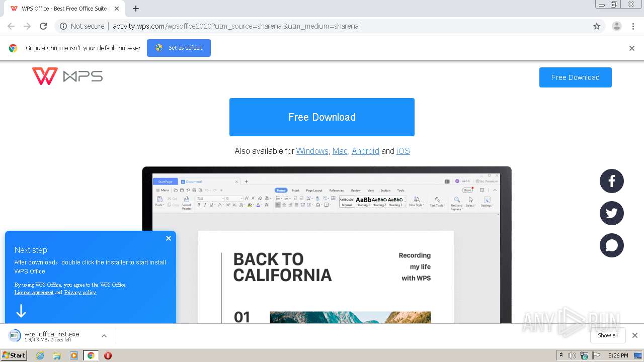This screenshot has height=362, width=644.
Task: Click the address bar URL
Action: click(236, 26)
